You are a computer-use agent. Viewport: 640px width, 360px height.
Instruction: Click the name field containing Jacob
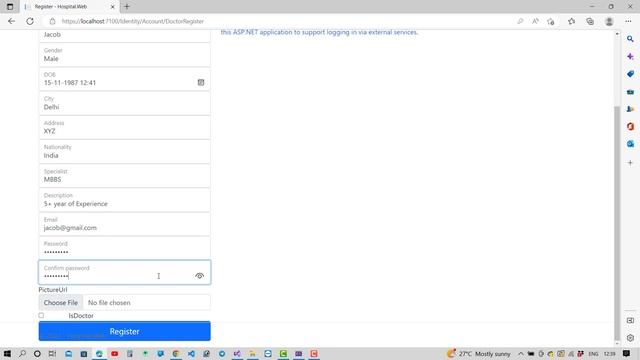pos(124,35)
